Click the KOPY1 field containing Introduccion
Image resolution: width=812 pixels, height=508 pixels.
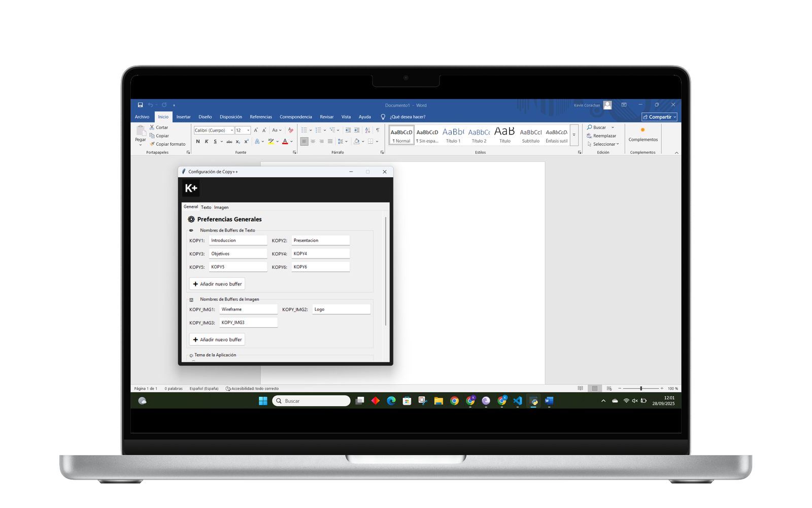[238, 240]
